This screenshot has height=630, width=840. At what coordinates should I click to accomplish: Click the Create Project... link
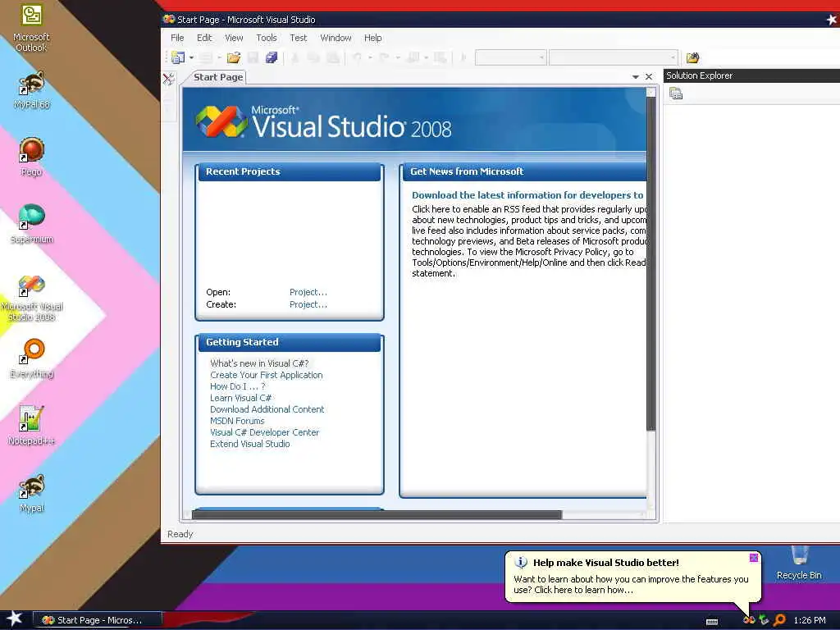pos(308,305)
